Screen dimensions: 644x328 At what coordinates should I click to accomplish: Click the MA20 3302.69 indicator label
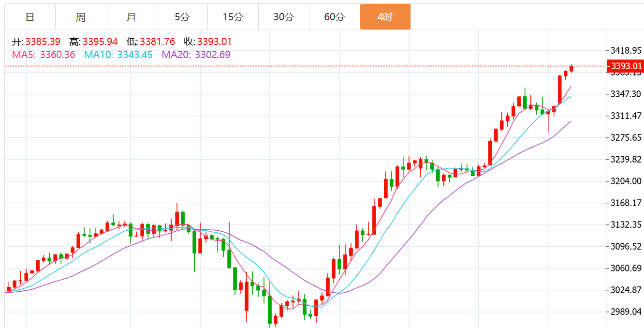(x=196, y=55)
